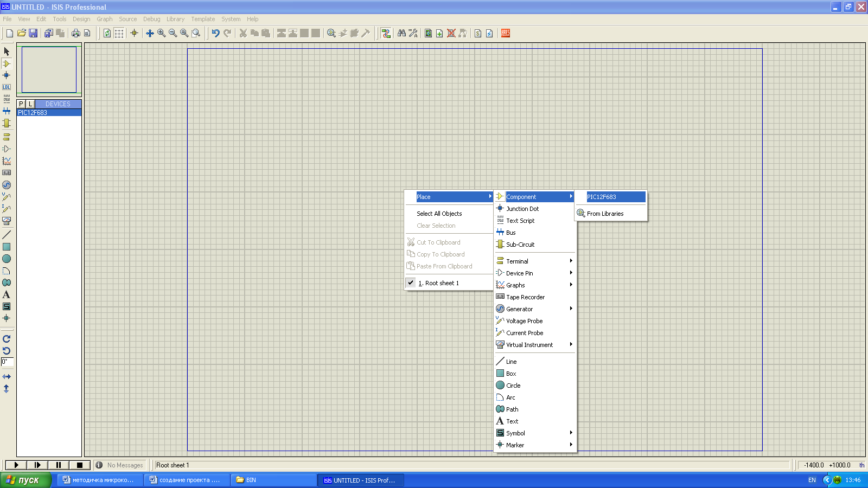Screen dimensions: 868x488
Task: Select the arrow selection mode tool
Action: [x=7, y=52]
